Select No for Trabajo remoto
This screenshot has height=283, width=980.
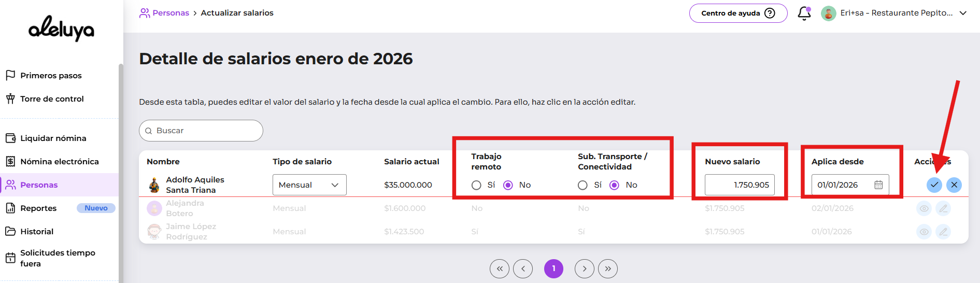[x=508, y=185]
